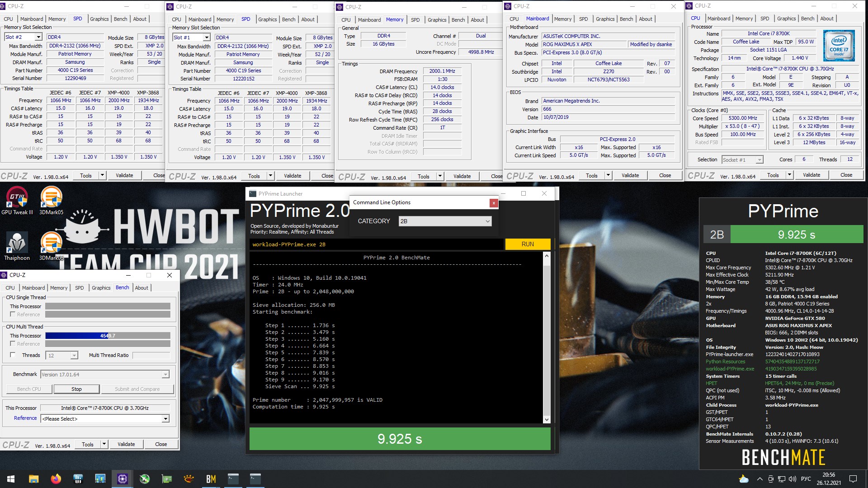Open the 3DMark05 desktop shortcut
Viewport: 868px width, 488px height.
(x=51, y=201)
